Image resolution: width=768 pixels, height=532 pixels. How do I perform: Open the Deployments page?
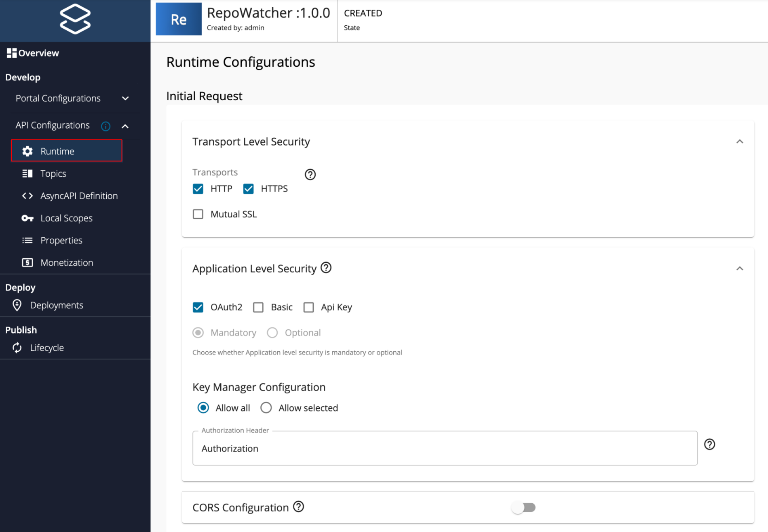56,305
